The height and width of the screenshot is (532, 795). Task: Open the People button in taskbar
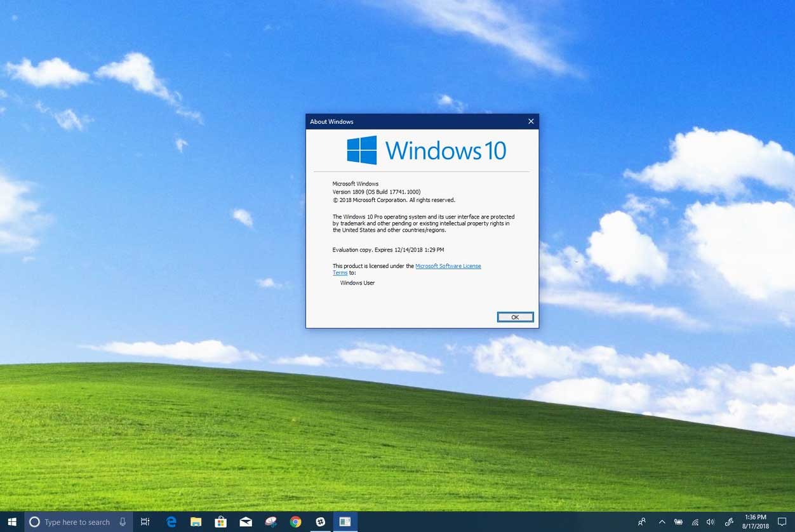[642, 522]
